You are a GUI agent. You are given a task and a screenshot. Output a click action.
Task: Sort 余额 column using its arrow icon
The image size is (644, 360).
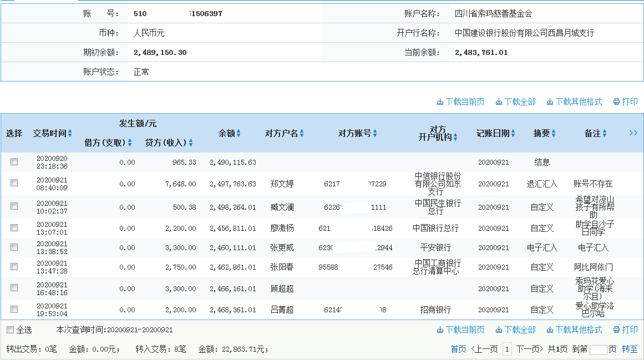[x=239, y=134]
